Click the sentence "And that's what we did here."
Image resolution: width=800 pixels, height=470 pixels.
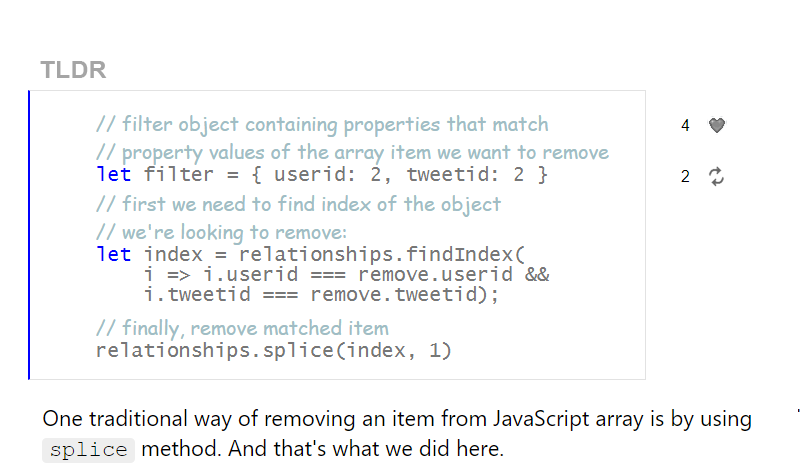(x=366, y=449)
